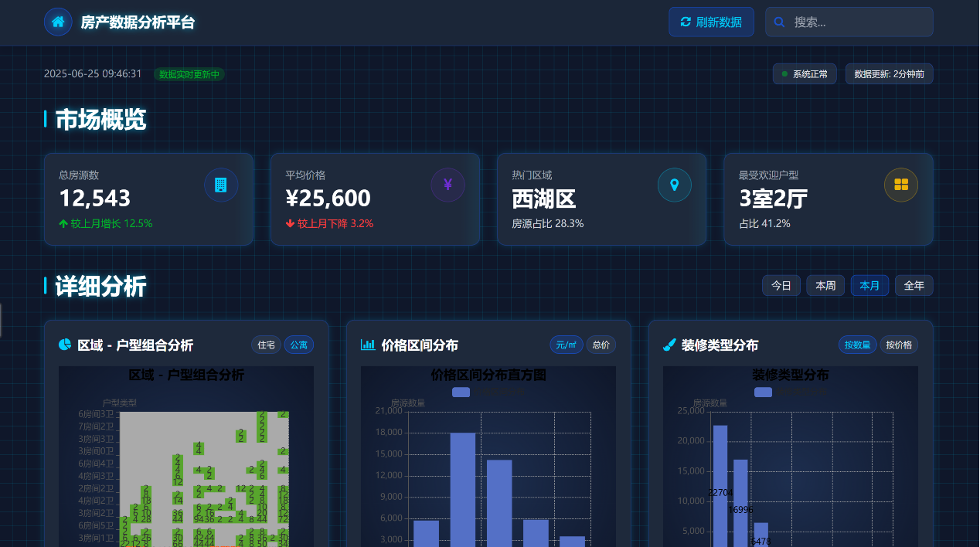Click the 系统正常 status badge
This screenshot has height=547, width=980.
click(x=805, y=74)
